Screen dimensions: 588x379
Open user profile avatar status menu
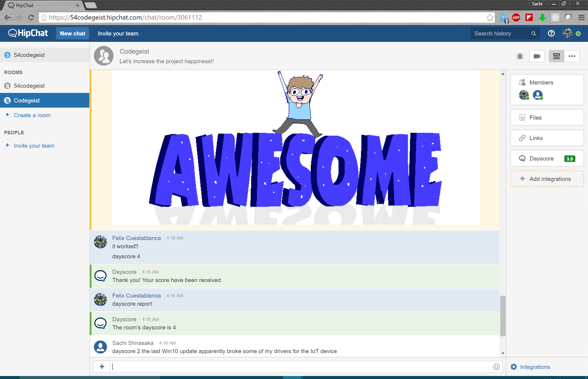568,33
